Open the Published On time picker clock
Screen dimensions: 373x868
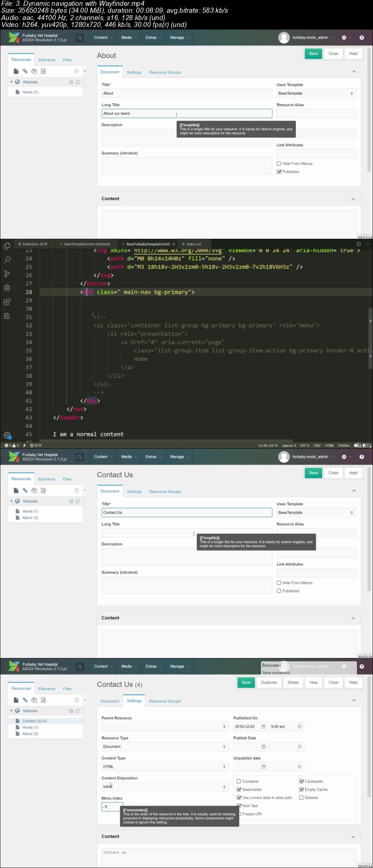tap(299, 727)
